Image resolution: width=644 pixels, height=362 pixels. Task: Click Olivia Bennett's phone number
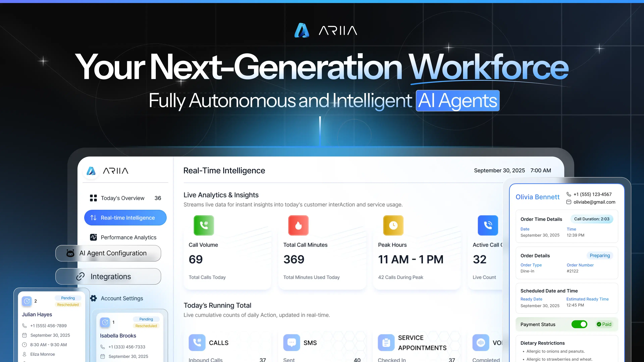593,194
